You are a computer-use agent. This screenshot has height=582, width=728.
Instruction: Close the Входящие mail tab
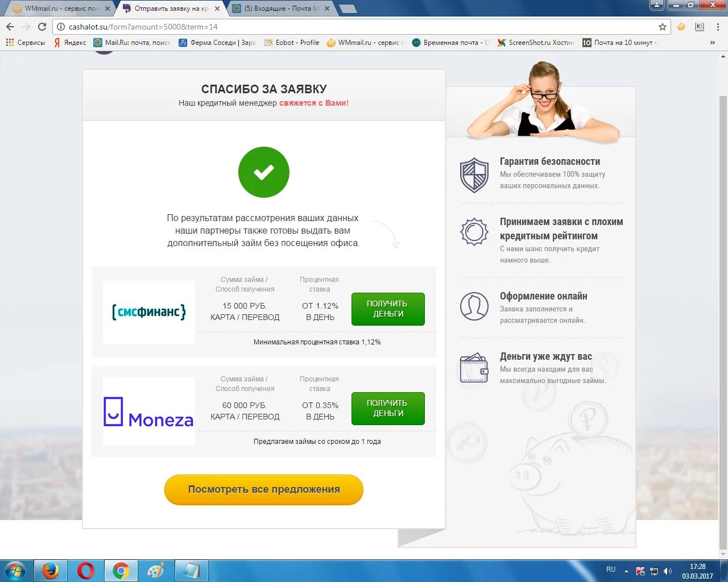point(327,9)
